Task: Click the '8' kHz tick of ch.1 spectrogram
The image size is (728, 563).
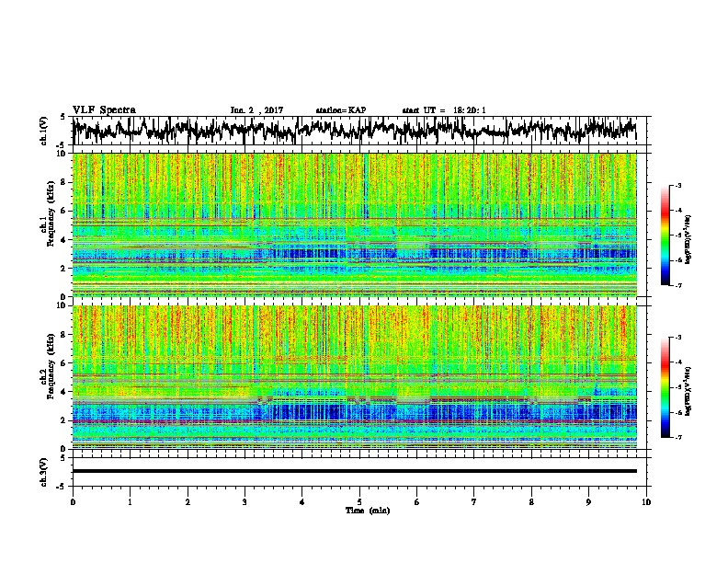Action: [65, 182]
